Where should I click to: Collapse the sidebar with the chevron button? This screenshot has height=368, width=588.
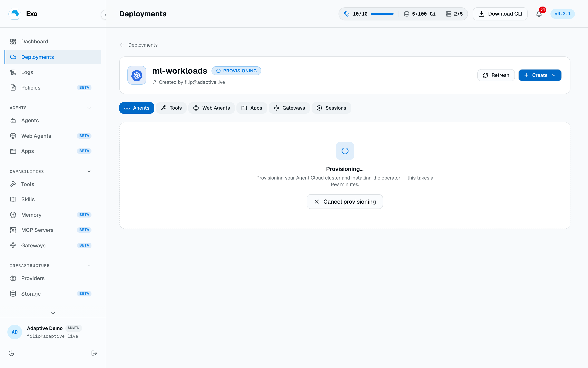tap(105, 15)
